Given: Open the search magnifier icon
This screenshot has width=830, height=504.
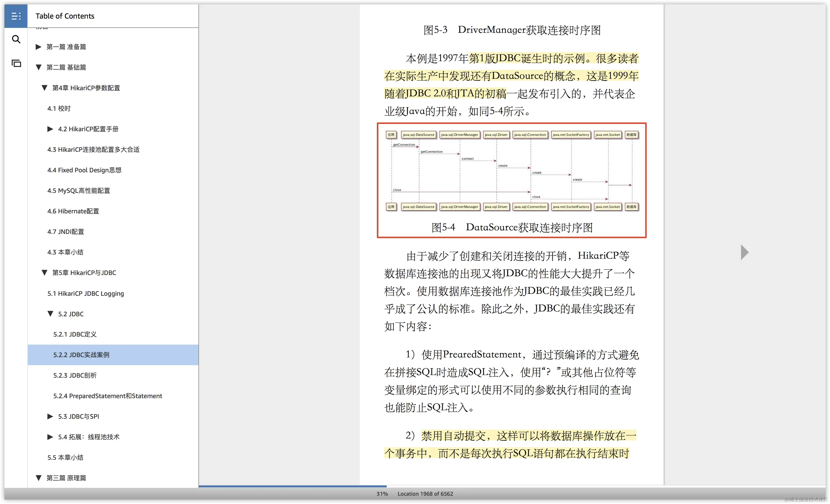Looking at the screenshot, I should [16, 40].
